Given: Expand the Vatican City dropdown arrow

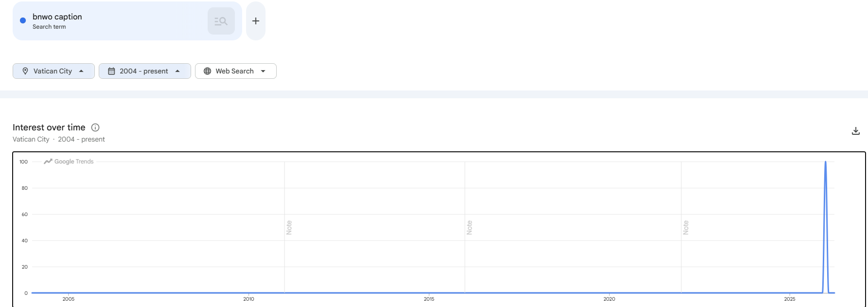Looking at the screenshot, I should [x=81, y=71].
